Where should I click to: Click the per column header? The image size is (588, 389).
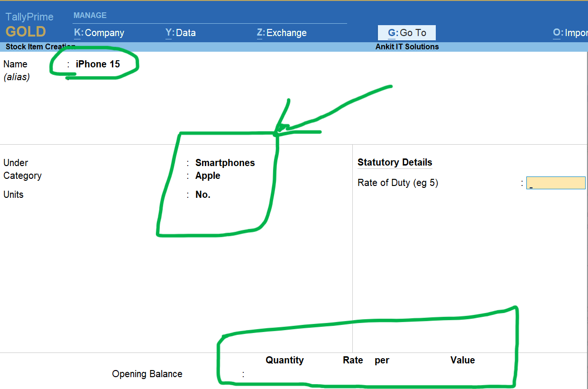tap(382, 360)
